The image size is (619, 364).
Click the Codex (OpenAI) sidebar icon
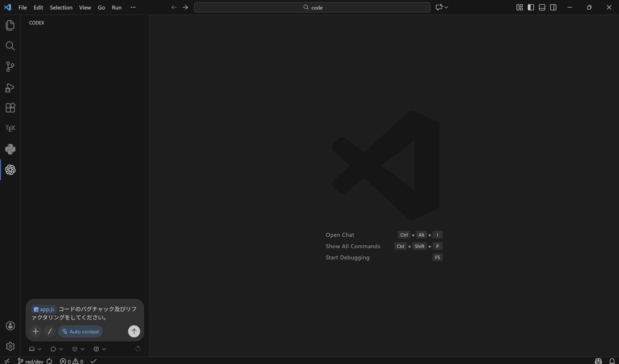click(10, 170)
